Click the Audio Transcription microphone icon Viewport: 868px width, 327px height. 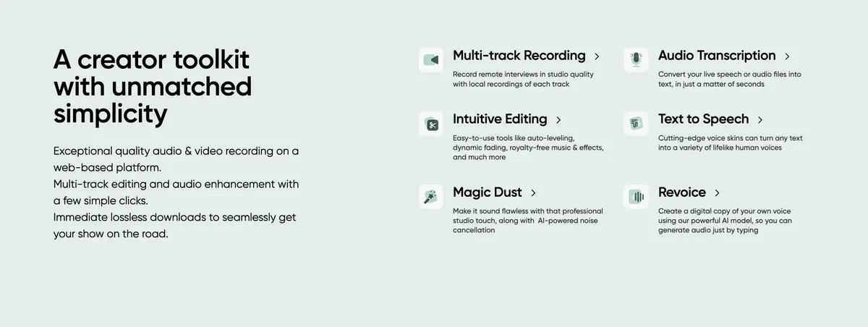click(637, 59)
